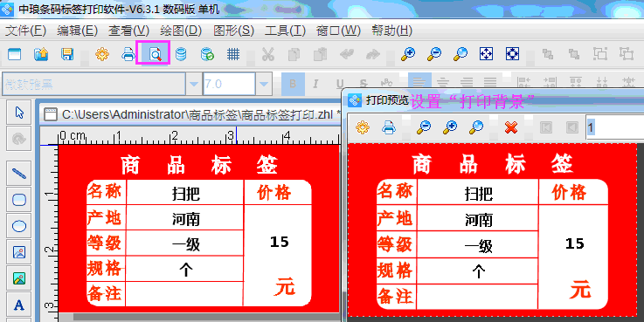Screen dimensions: 644x322
Task: Open an existing label file
Action: 41,54
